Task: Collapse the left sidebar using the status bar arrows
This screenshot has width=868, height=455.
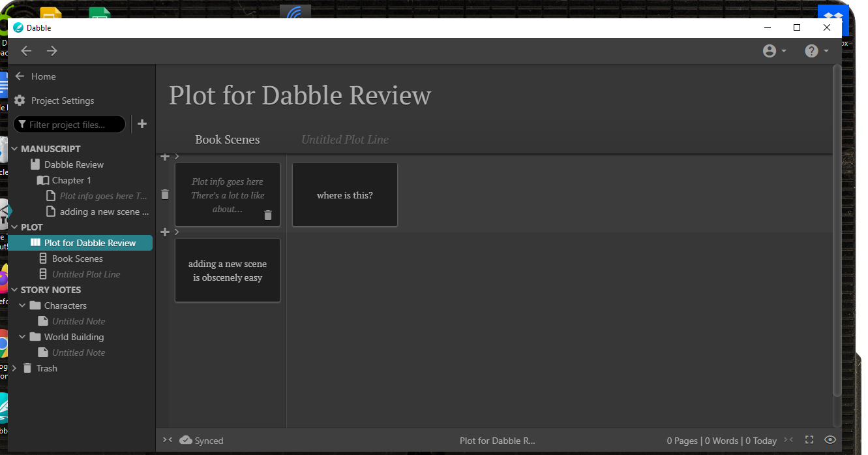Action: [x=167, y=441]
